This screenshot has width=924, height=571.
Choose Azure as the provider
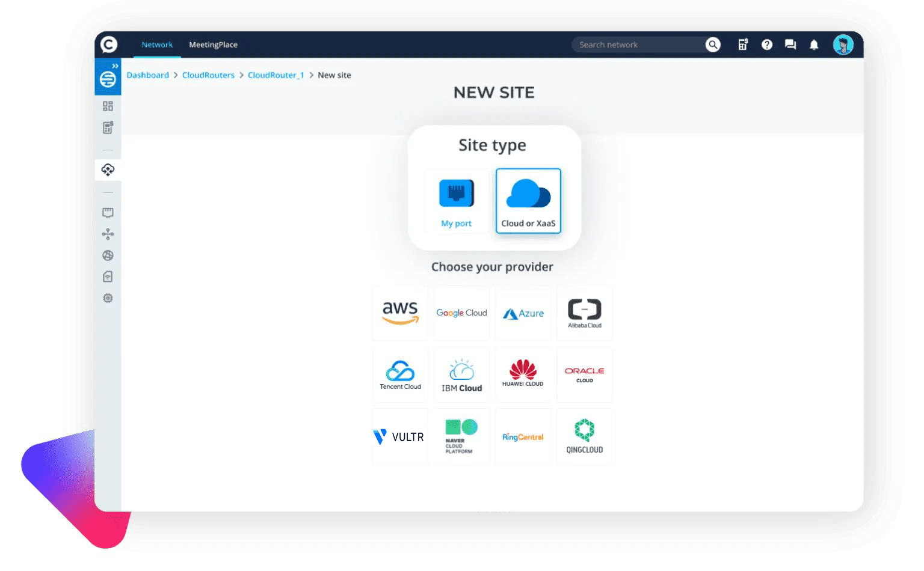(x=523, y=313)
